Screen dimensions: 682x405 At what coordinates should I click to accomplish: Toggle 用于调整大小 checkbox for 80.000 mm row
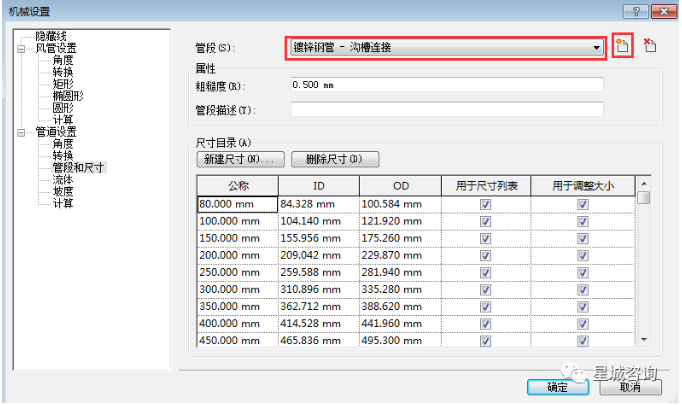coord(583,204)
